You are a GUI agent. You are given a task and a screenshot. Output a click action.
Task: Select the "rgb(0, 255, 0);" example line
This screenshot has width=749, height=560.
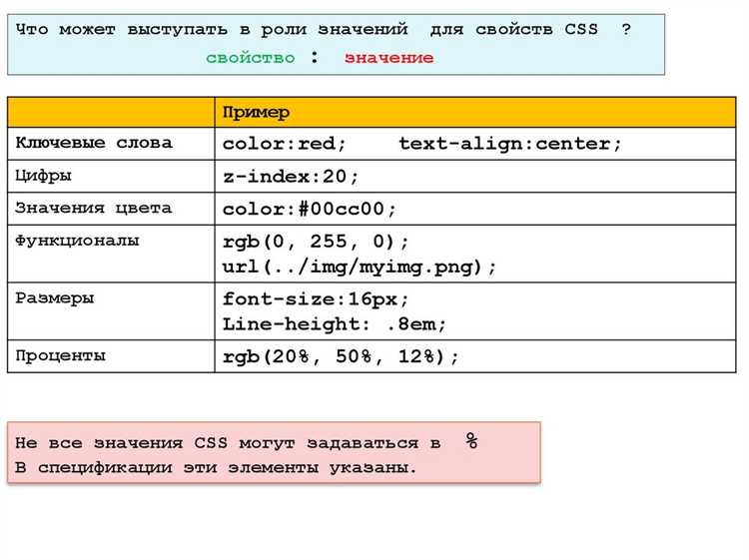316,242
